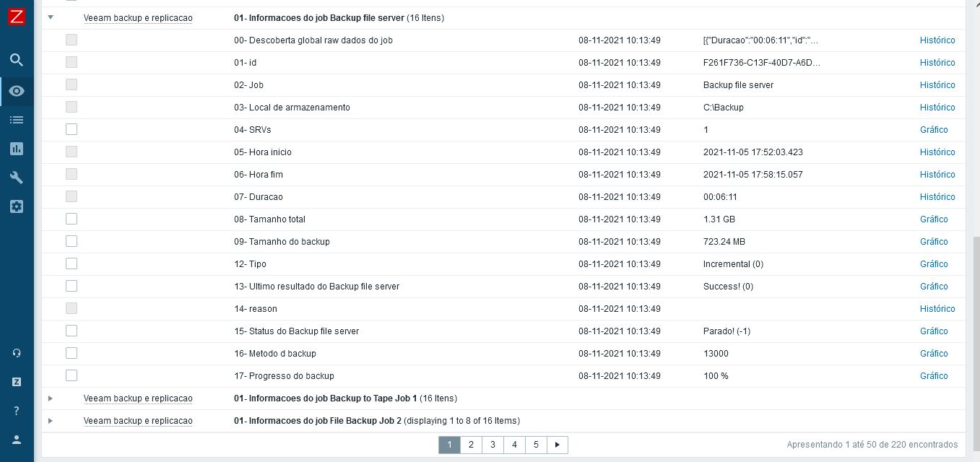Open Gráfico for 09- Tamanho do backup
Screen dimensions: 980x462
(x=934, y=242)
